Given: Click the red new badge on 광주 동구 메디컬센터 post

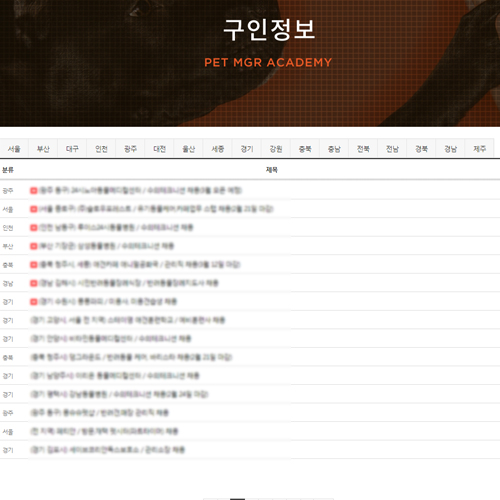Looking at the screenshot, I should click(x=34, y=190).
